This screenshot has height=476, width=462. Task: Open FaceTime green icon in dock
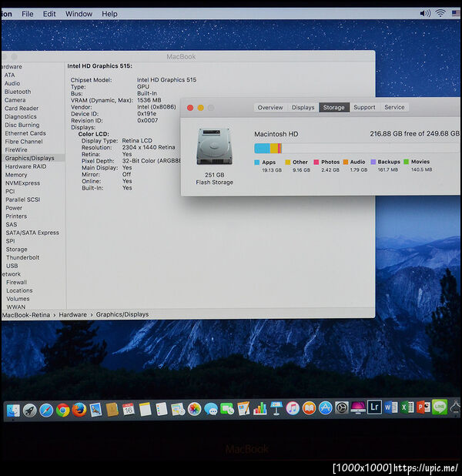point(227,409)
